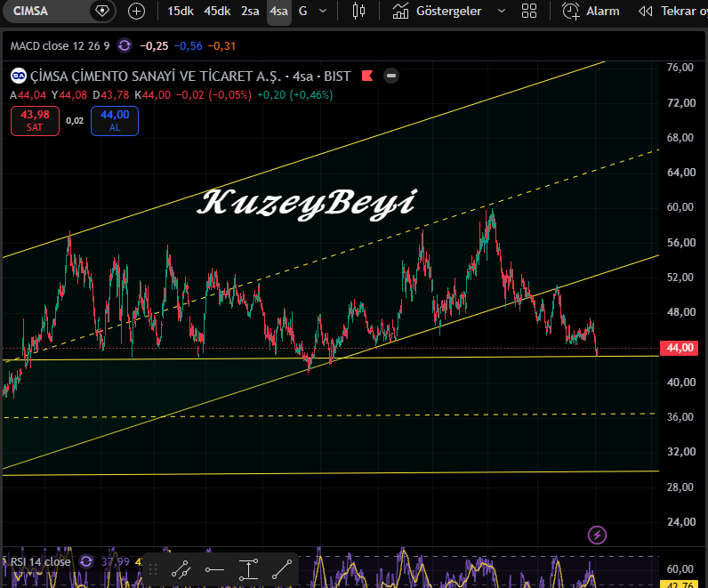Select the MACD close 12 26 9 legend

[x=60, y=45]
